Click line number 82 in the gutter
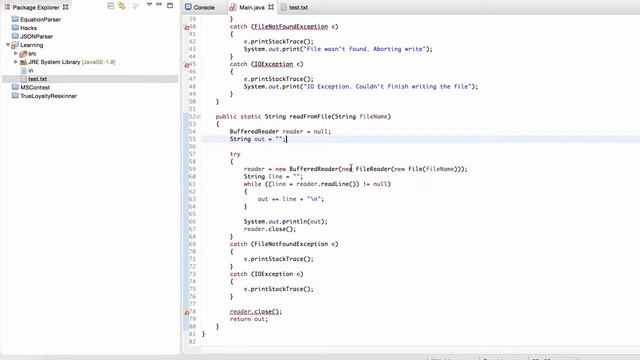Viewport: 640px width, 360px height. tap(192, 341)
